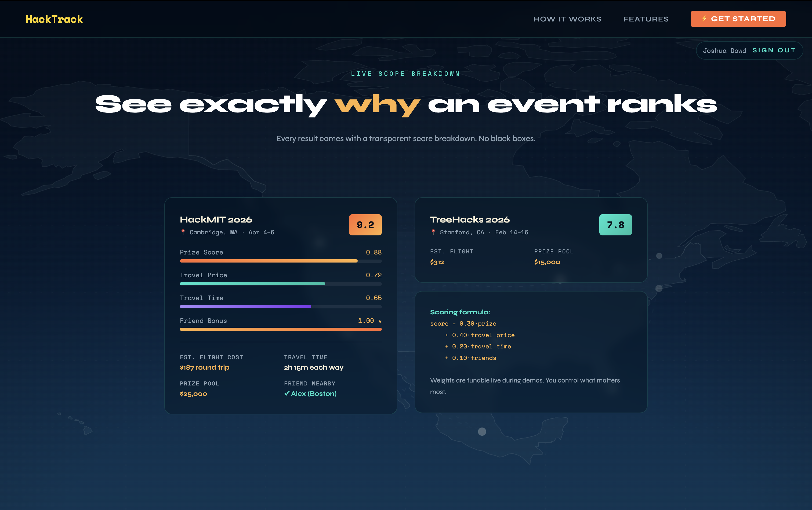Viewport: 812px width, 510px height.
Task: Click the Sign Out link
Action: point(774,50)
